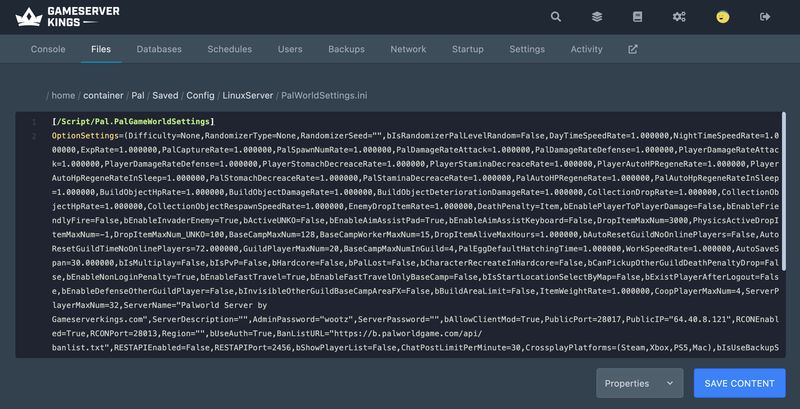Switch to the Console tab
800x409 pixels.
tap(48, 49)
